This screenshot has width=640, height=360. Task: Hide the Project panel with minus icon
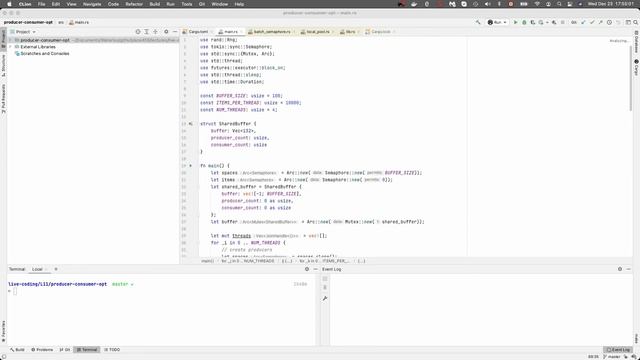click(x=175, y=31)
